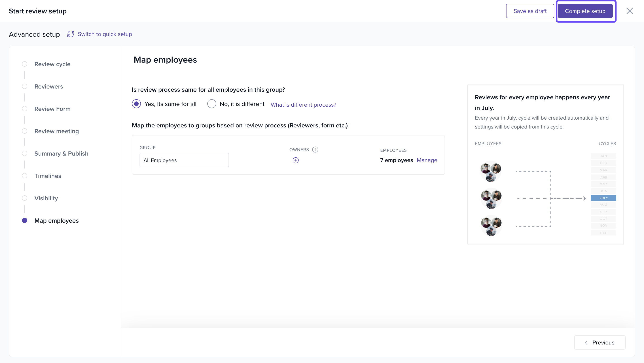The width and height of the screenshot is (644, 363).
Task: Click the quick setup refresh icon
Action: (x=70, y=34)
